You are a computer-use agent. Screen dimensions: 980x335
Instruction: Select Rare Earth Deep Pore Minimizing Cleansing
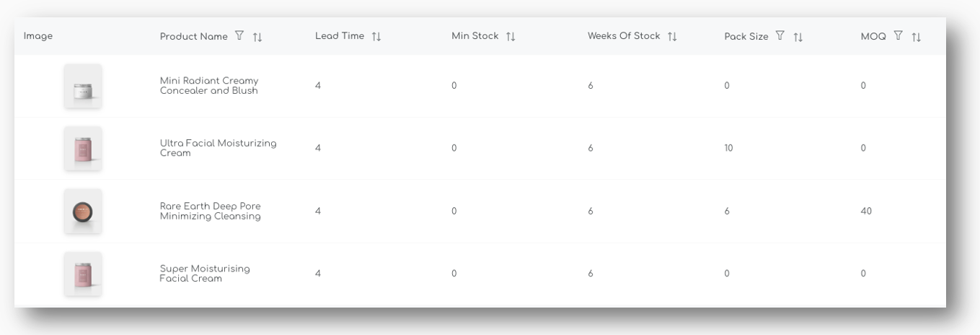(210, 211)
